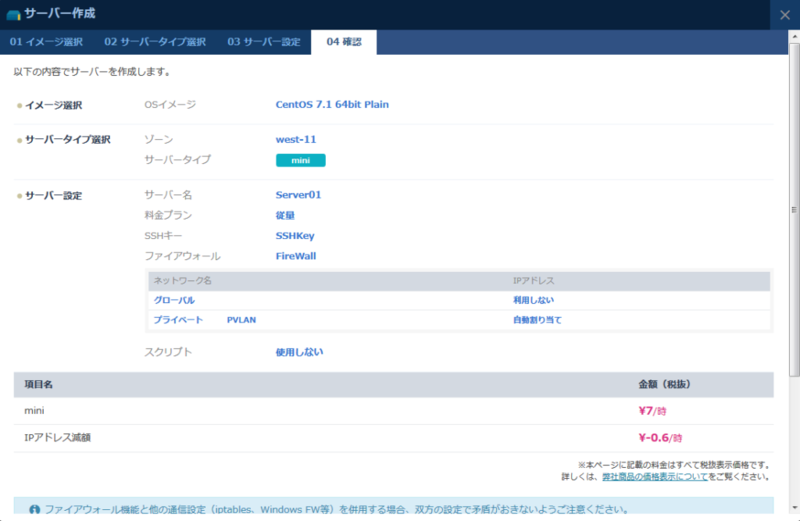This screenshot has width=800, height=521.
Task: Switch to 02 サーバータイプ選択 tab
Action: pyautogui.click(x=155, y=42)
